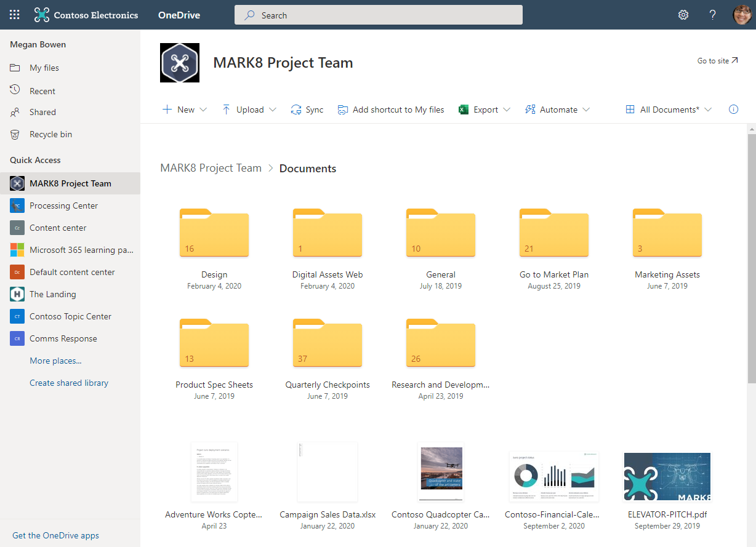The height and width of the screenshot is (547, 756).
Task: Open the ELEVATOR-PITCH.pdf thumbnail
Action: pos(667,476)
